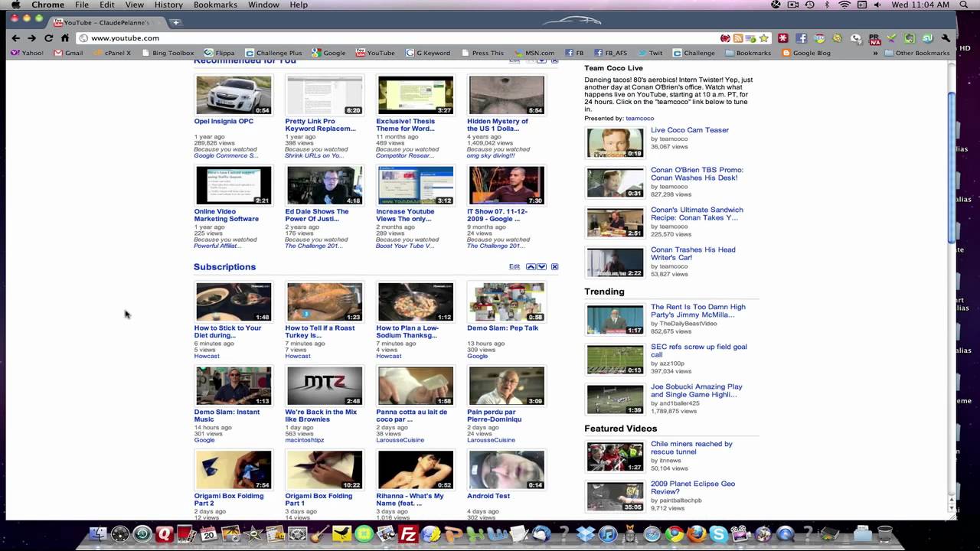The height and width of the screenshot is (551, 980).
Task: Open Live Coco Cam Teaser link
Action: pos(690,130)
